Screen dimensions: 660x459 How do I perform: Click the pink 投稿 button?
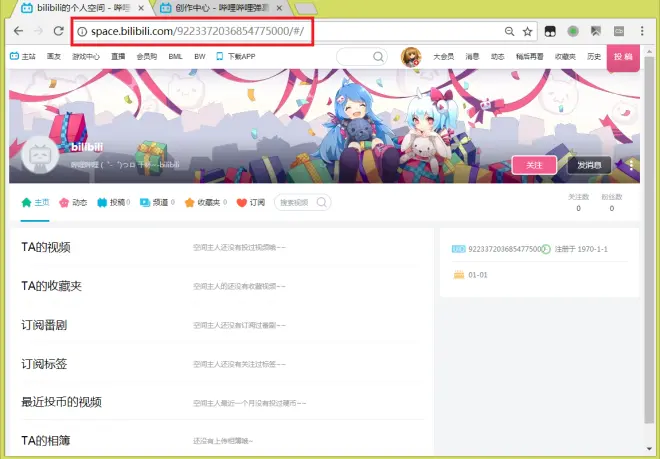(623, 57)
